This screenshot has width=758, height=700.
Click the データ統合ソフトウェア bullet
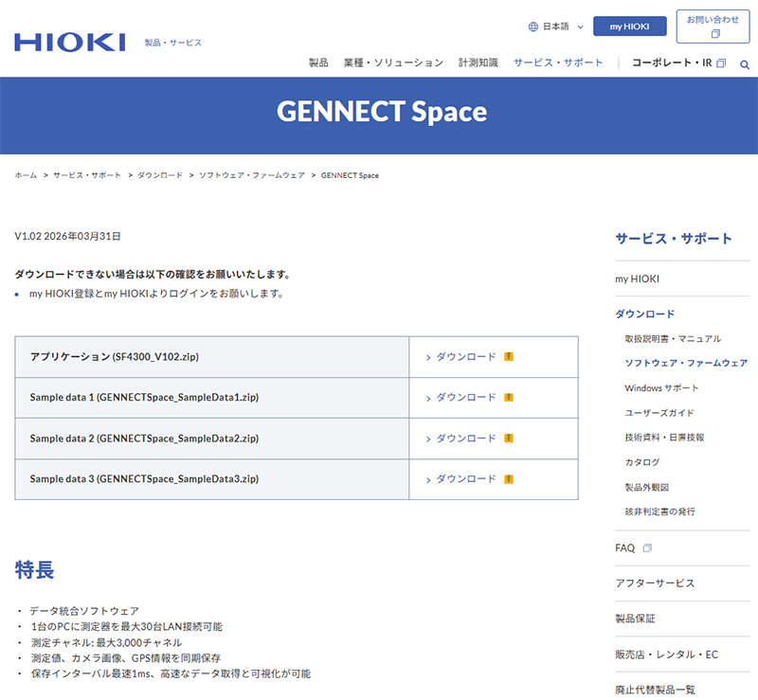coord(84,611)
